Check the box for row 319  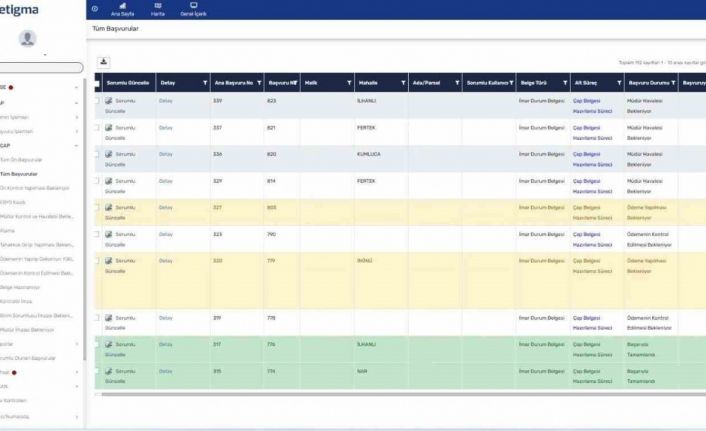point(97,318)
